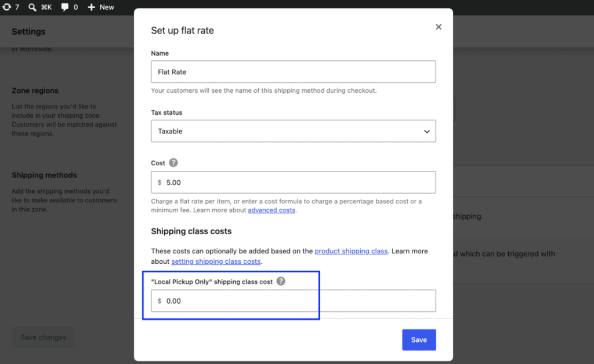Click the Cost help question mark icon
Image resolution: width=594 pixels, height=364 pixels.
173,163
